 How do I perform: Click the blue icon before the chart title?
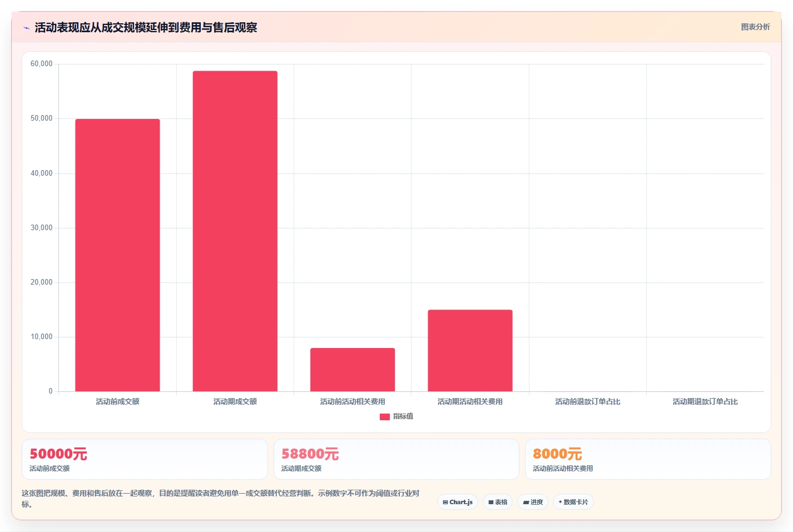[26, 28]
